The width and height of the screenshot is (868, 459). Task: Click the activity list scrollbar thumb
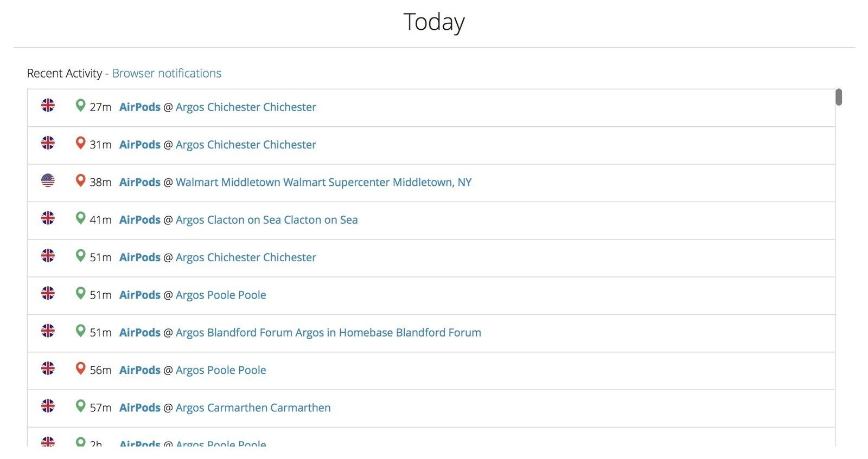pos(839,97)
